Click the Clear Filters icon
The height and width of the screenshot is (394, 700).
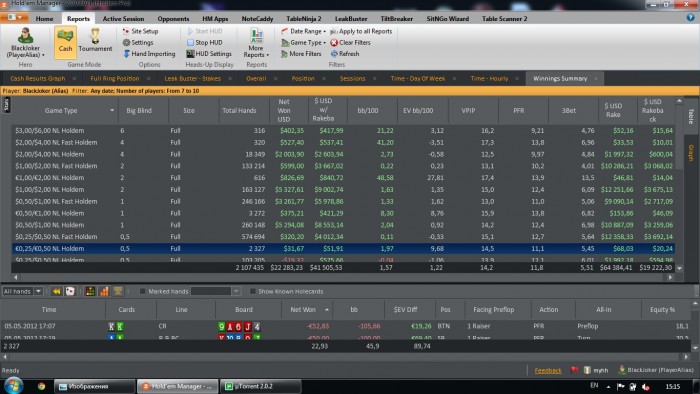tap(334, 42)
